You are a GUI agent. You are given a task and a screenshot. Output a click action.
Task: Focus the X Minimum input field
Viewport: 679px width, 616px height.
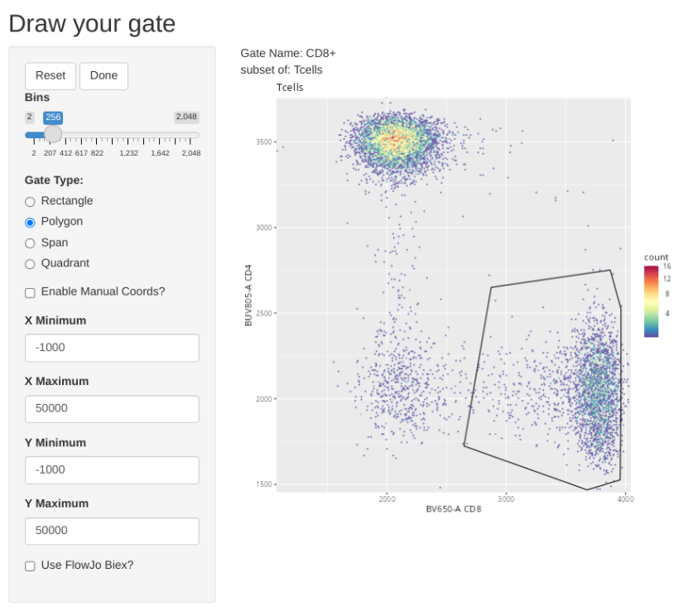pos(112,348)
